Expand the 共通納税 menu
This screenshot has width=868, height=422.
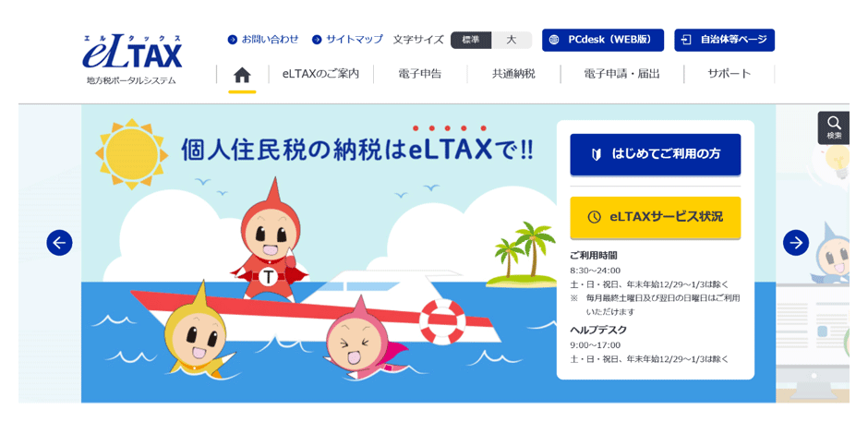(x=513, y=74)
